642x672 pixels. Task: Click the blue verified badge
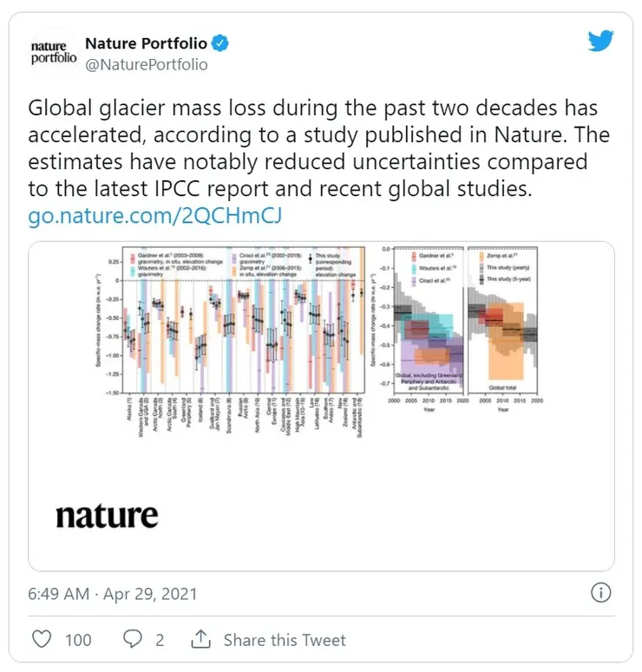point(222,42)
